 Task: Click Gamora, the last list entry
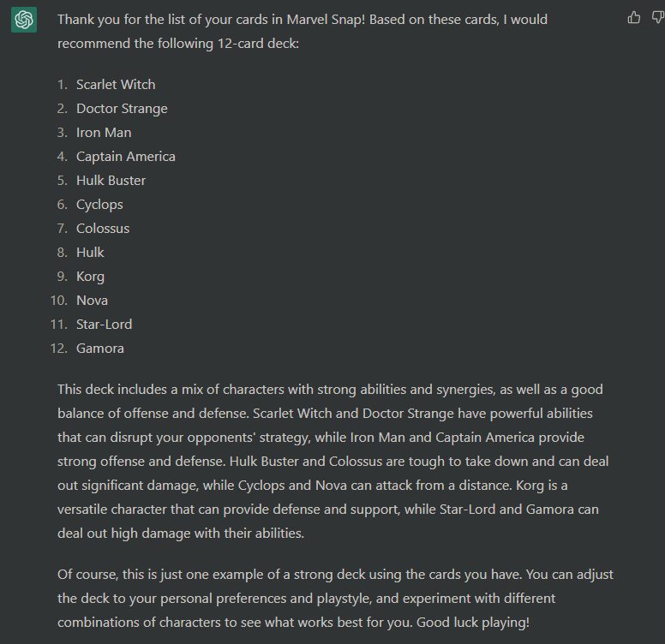tap(99, 349)
